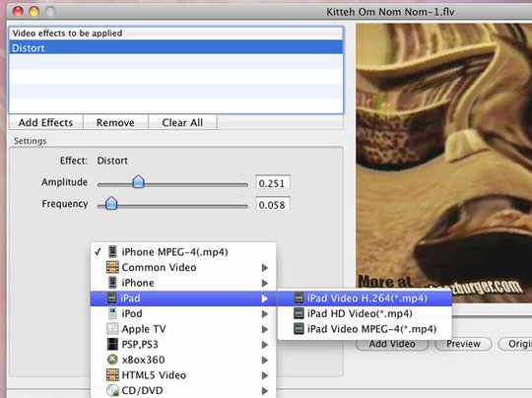Expand the iPod submenu arrow
Image resolution: width=532 pixels, height=398 pixels.
pyautogui.click(x=265, y=314)
